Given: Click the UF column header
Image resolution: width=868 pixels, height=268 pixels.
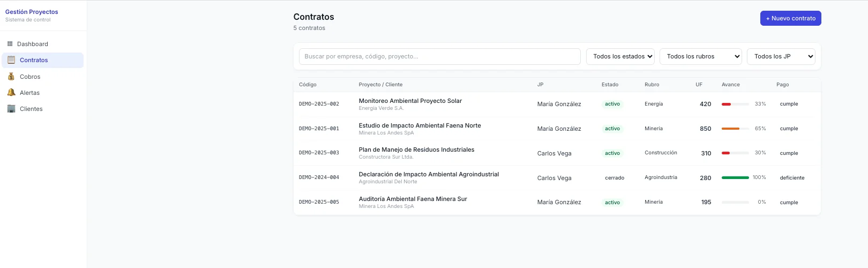Looking at the screenshot, I should tap(699, 85).
